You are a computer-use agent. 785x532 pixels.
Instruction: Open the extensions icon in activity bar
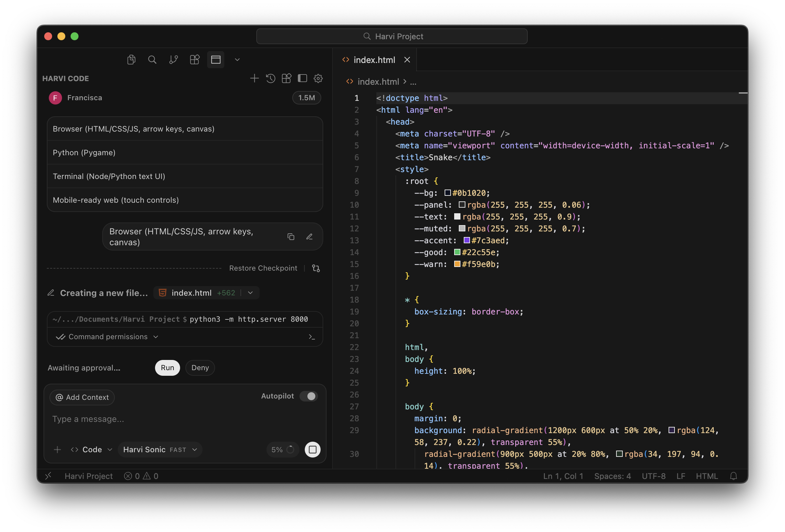tap(195, 60)
